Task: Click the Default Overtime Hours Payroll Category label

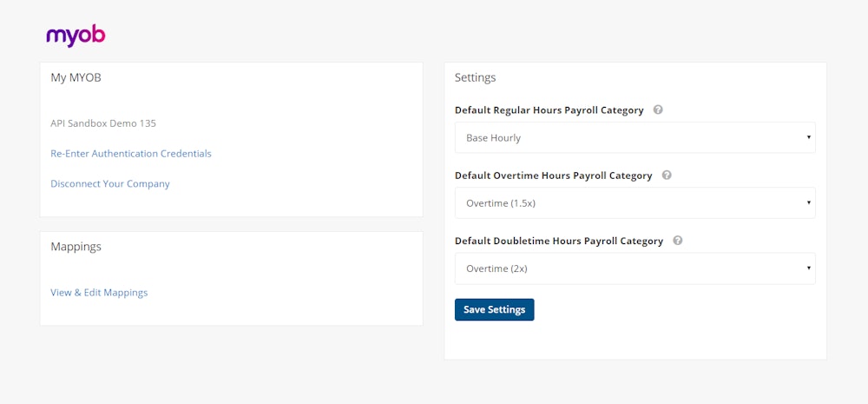Action: pyautogui.click(x=554, y=176)
